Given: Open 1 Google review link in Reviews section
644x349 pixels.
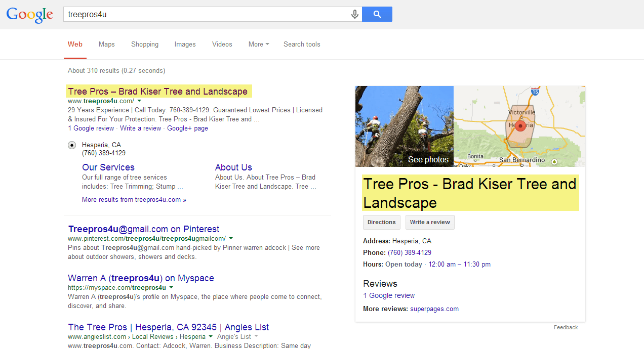Looking at the screenshot, I should pyautogui.click(x=389, y=295).
